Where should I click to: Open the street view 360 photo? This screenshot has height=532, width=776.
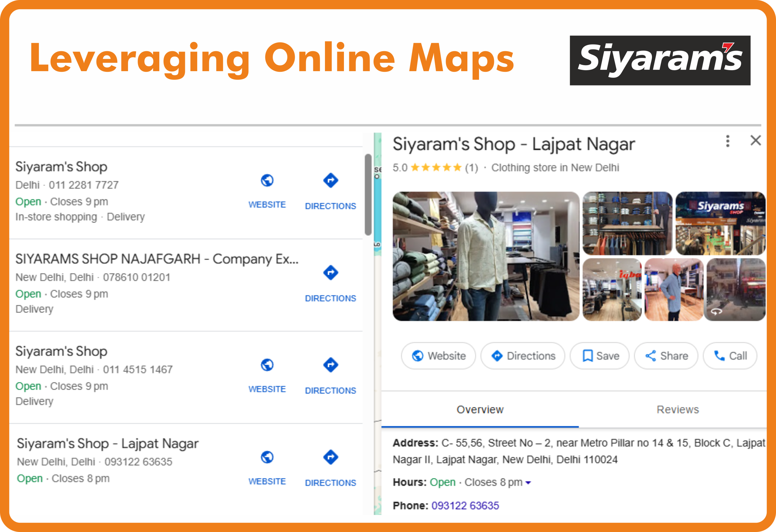pyautogui.click(x=736, y=290)
